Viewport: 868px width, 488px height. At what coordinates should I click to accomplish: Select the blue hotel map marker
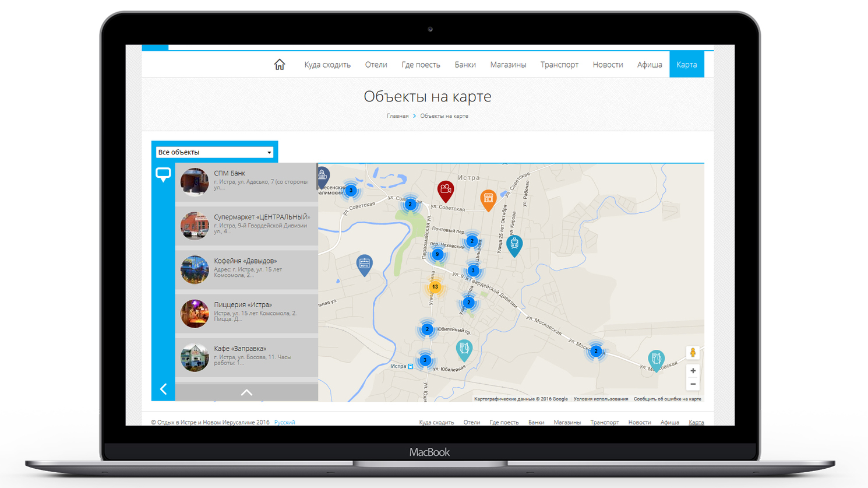click(364, 265)
